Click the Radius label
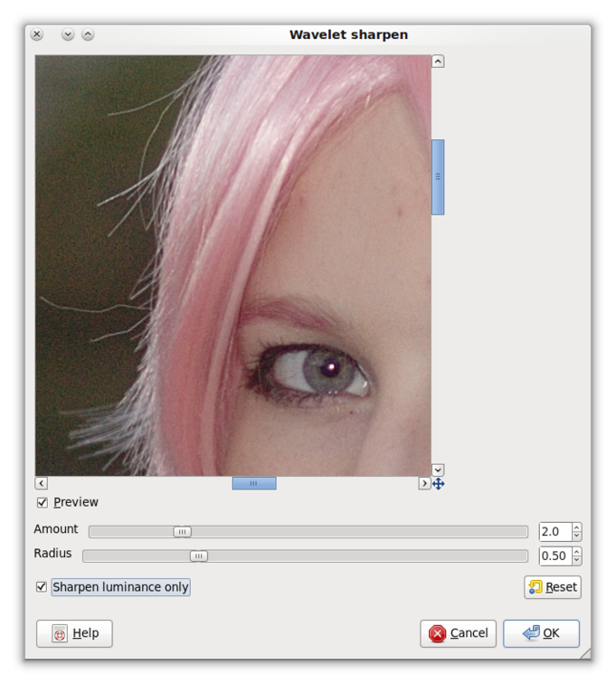Screen dimensions: 616x684 point(52,554)
